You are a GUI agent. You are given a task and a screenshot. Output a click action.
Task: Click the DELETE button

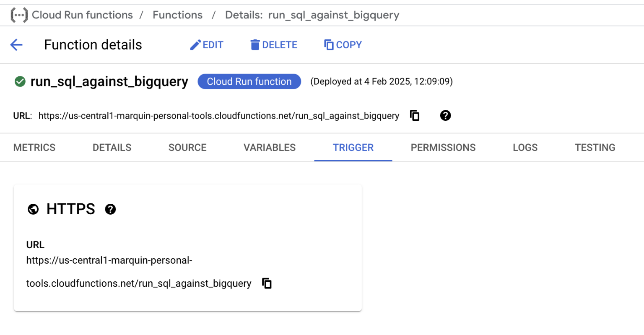(x=273, y=44)
